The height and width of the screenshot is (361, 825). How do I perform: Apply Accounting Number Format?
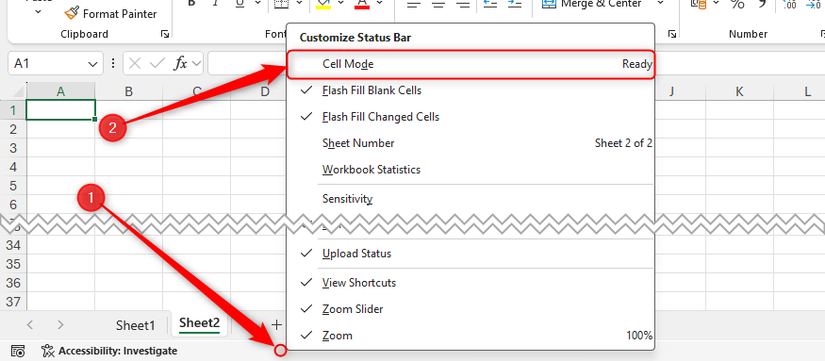[x=700, y=4]
